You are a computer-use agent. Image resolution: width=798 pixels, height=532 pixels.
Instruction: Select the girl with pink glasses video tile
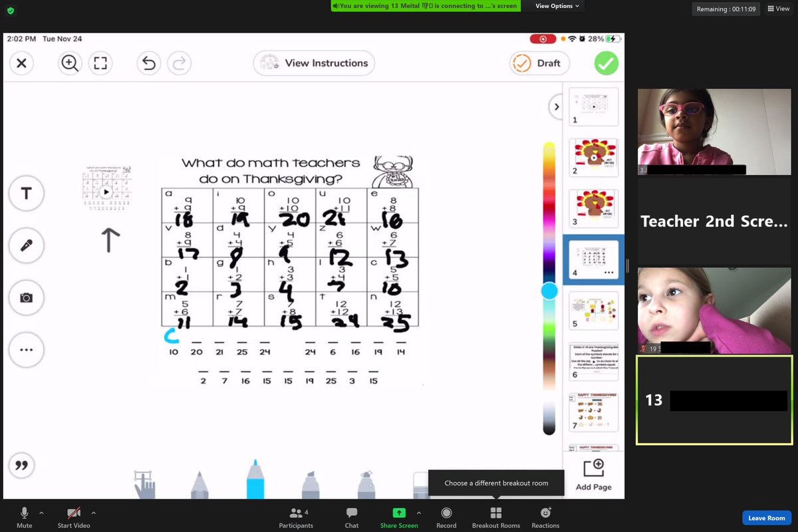[x=714, y=132]
